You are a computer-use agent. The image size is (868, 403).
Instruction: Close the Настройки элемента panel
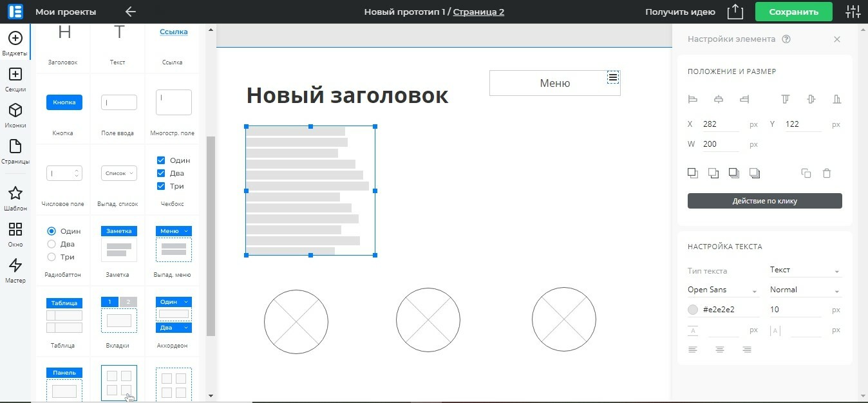837,39
